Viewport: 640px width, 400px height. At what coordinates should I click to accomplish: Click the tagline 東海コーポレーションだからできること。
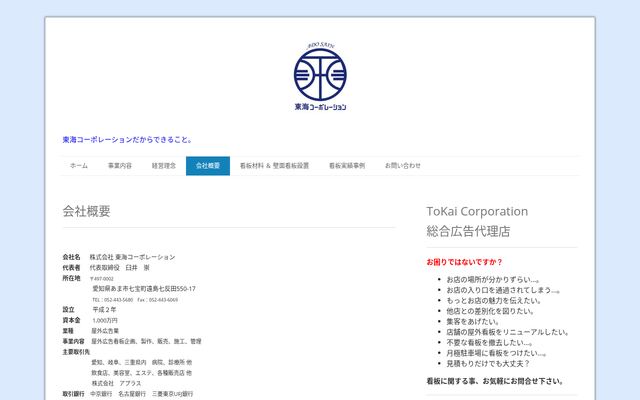pos(127,140)
